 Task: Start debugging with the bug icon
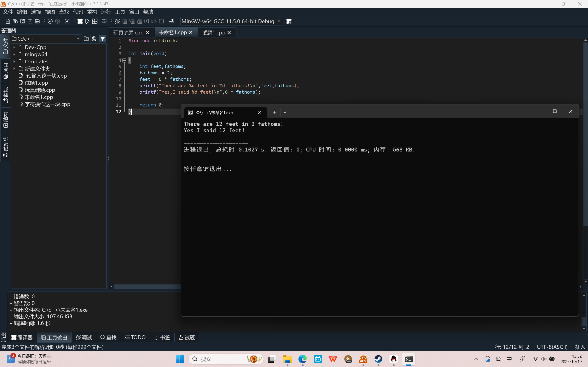[117, 21]
